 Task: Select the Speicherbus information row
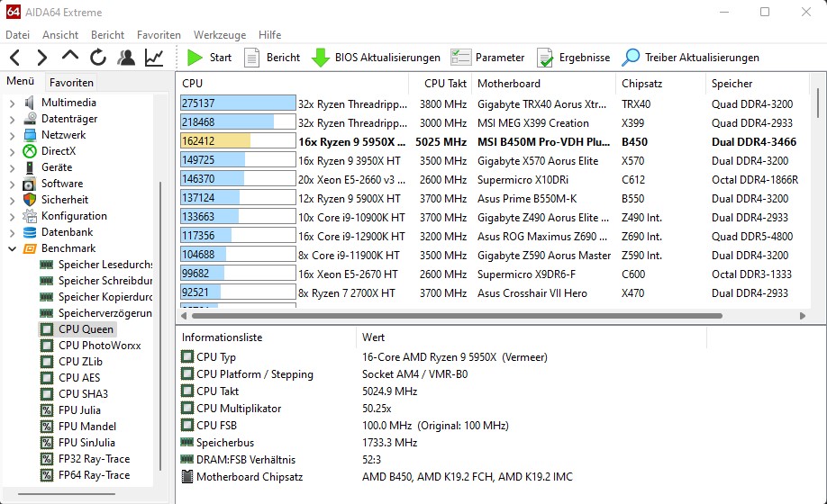click(442, 443)
